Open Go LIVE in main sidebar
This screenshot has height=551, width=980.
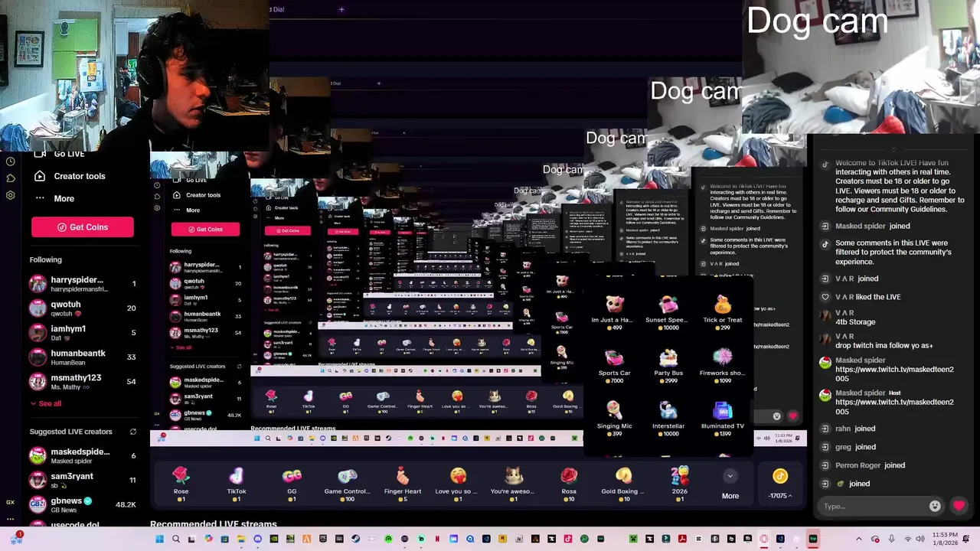click(x=60, y=154)
